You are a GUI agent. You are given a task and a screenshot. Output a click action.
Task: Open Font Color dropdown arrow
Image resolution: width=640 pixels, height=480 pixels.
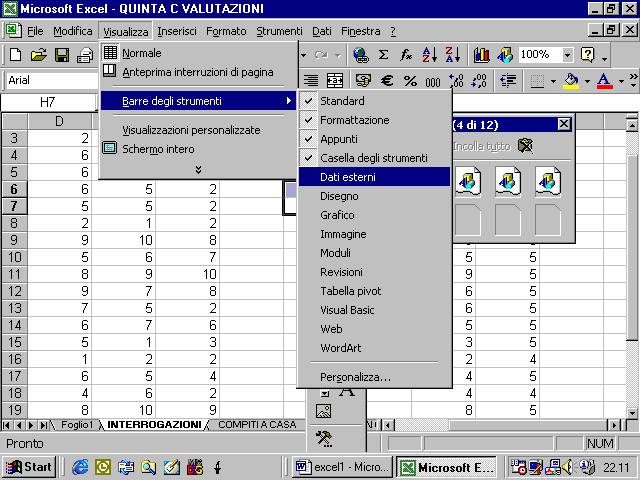(x=621, y=81)
